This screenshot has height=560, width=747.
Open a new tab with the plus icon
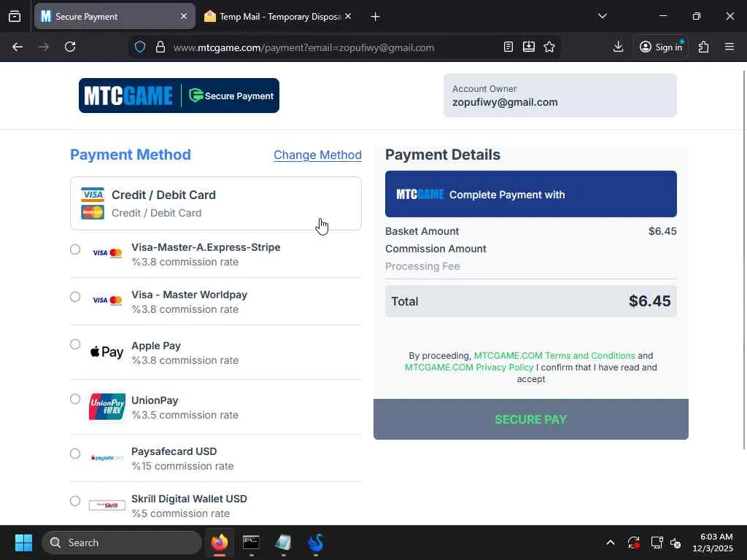click(x=375, y=17)
